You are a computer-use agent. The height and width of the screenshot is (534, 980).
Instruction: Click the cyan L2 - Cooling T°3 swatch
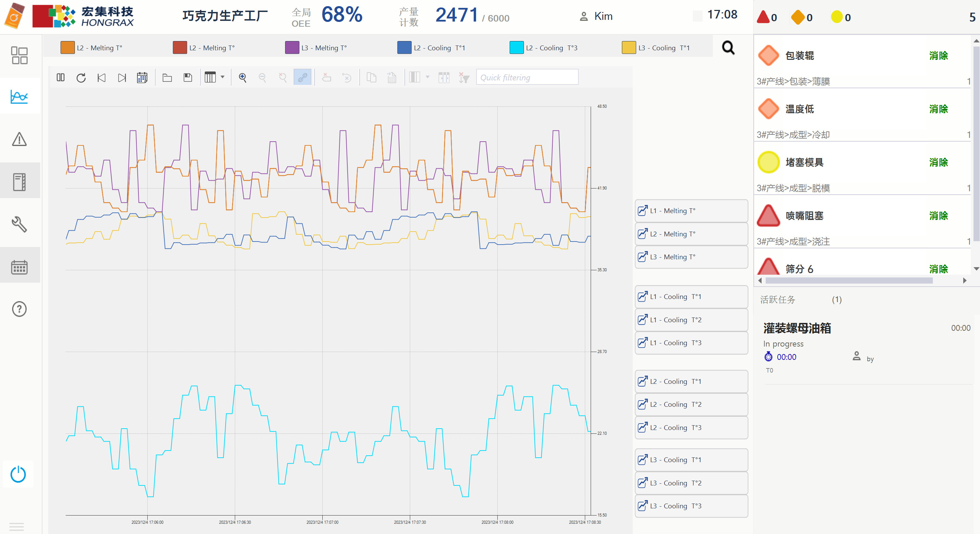516,48
